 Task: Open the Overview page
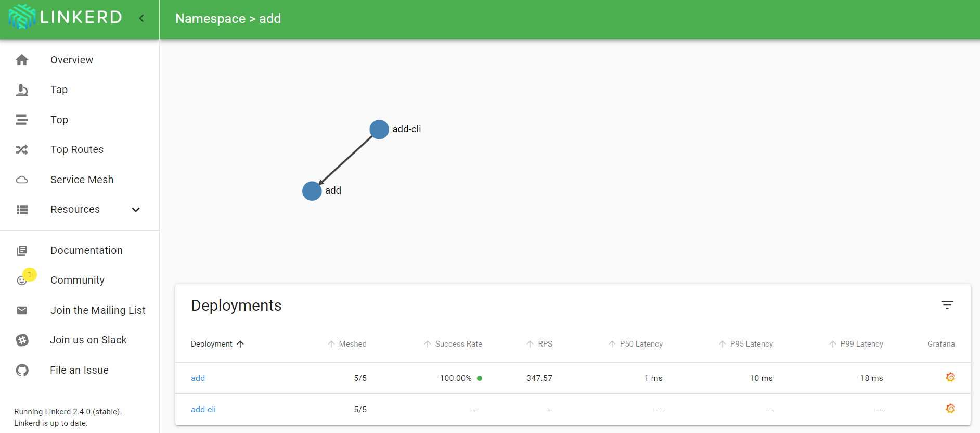[x=72, y=60]
